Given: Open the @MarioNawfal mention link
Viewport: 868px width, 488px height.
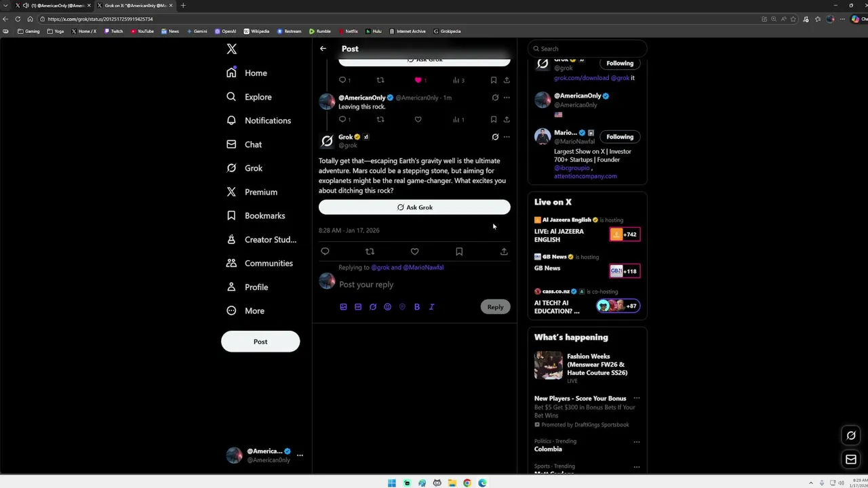Looking at the screenshot, I should pyautogui.click(x=423, y=268).
